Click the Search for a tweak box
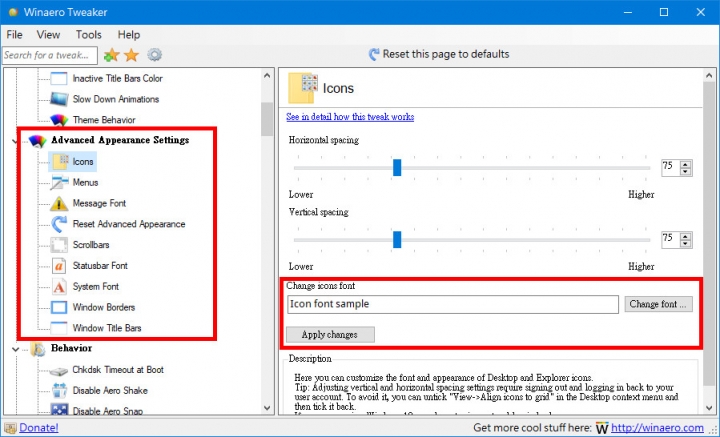The height and width of the screenshot is (437, 720). (50, 56)
